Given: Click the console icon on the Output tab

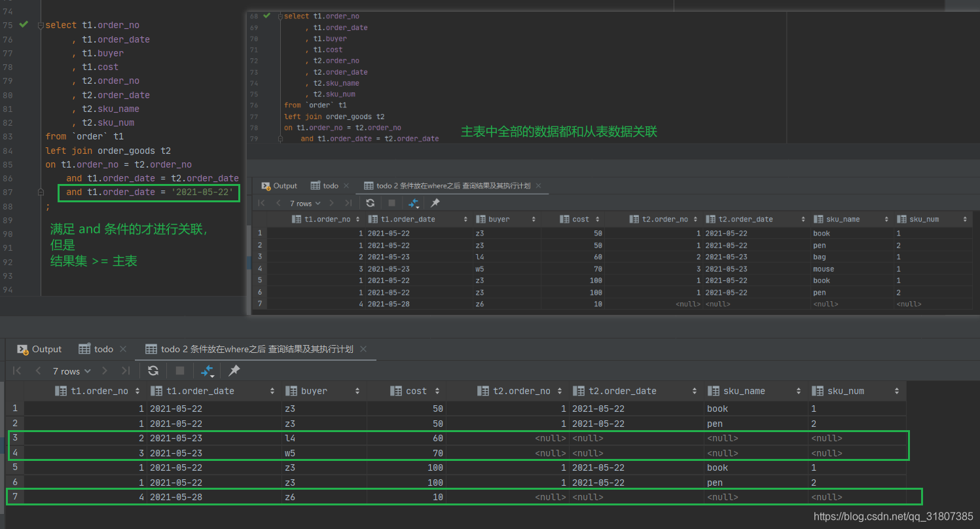Looking at the screenshot, I should pyautogui.click(x=23, y=349).
